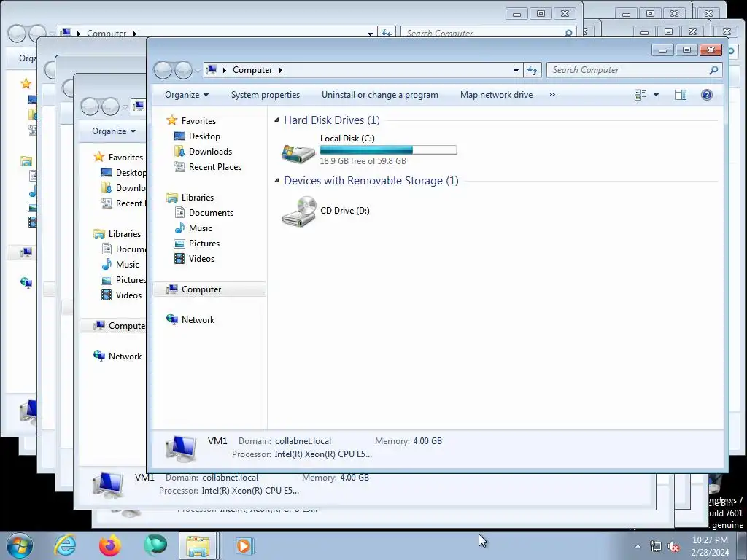Click the Downloads folder icon in the front navigation pane
The image size is (747, 560).
(x=179, y=152)
